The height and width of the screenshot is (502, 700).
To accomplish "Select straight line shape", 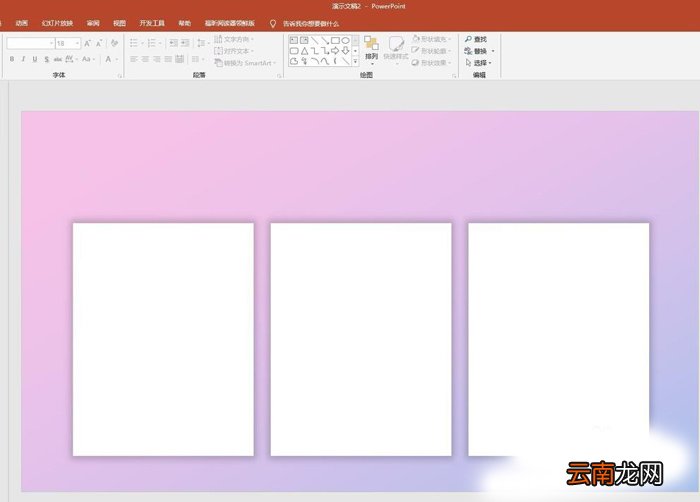I will point(314,40).
